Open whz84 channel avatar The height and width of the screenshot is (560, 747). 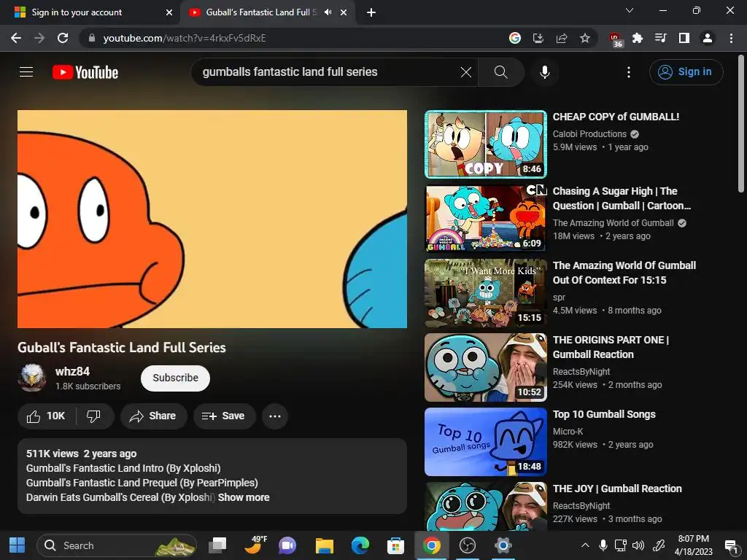coord(31,378)
